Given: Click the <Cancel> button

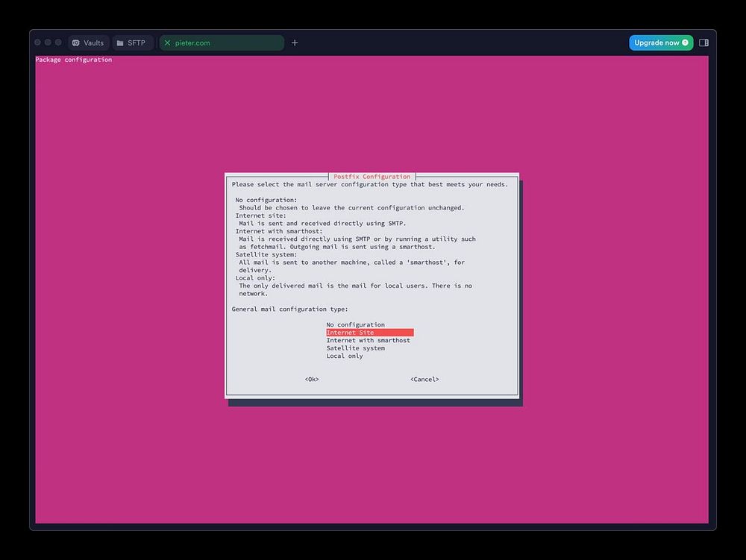Looking at the screenshot, I should tap(424, 380).
